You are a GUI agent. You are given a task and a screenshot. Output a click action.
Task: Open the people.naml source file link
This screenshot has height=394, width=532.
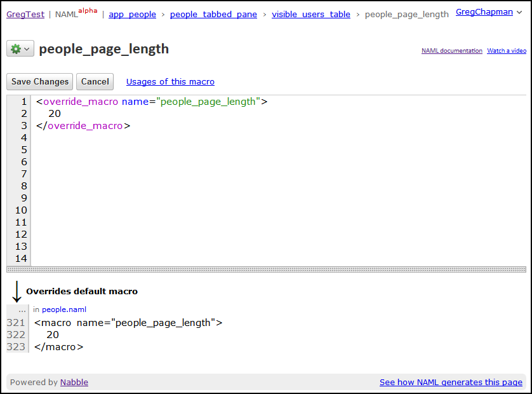pyautogui.click(x=64, y=309)
